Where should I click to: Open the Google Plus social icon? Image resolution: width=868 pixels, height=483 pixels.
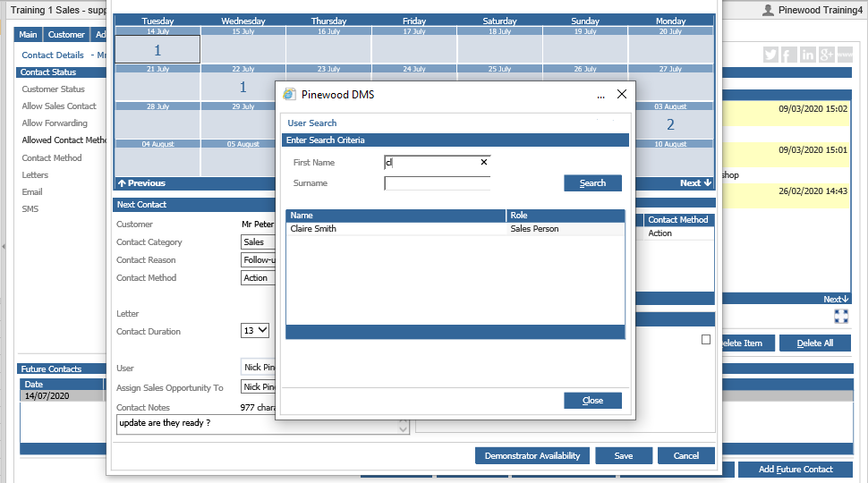click(827, 55)
